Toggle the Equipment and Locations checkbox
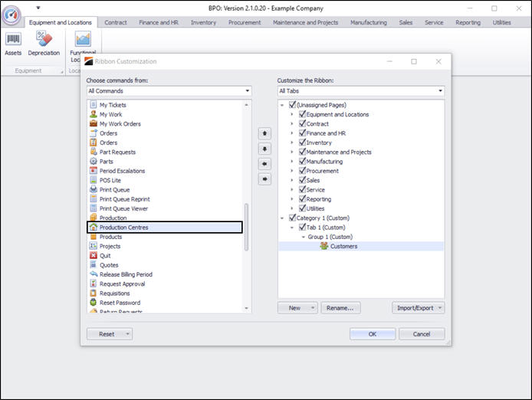 pos(302,114)
